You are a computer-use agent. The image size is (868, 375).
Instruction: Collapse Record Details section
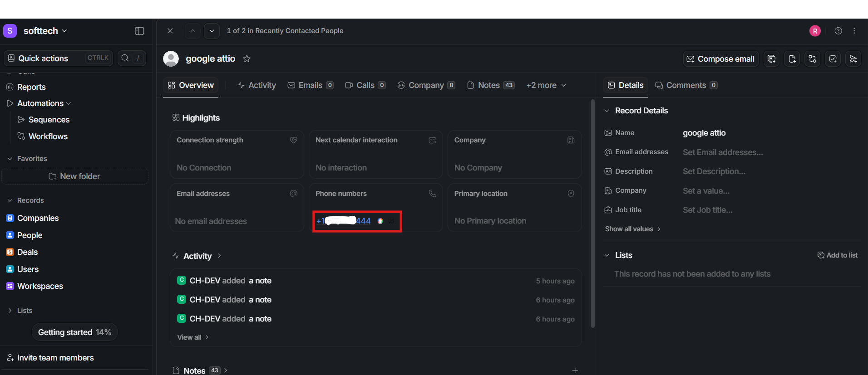(x=607, y=111)
